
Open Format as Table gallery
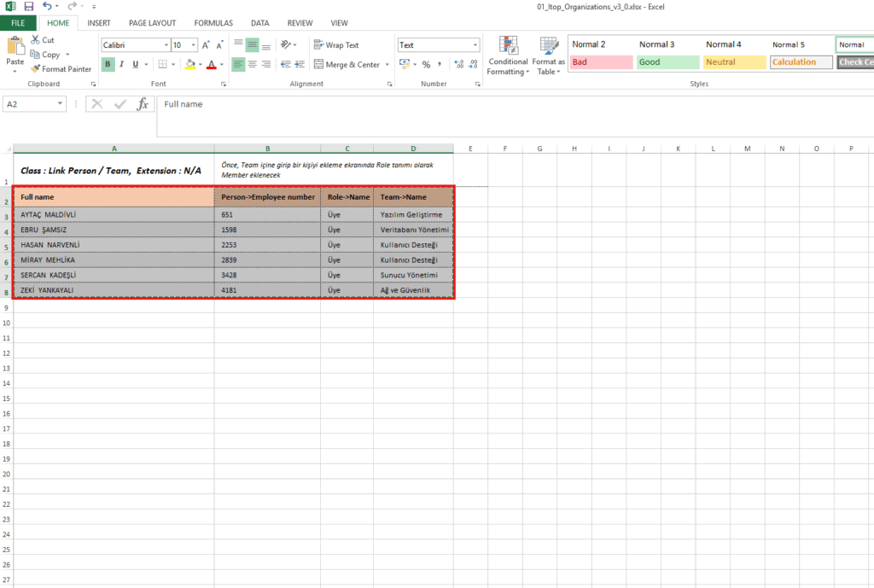click(x=549, y=55)
